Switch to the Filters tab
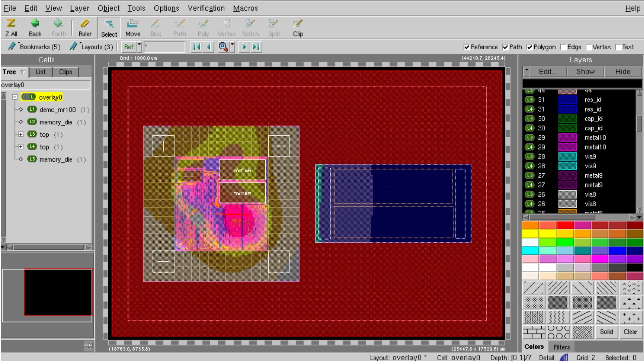 tap(561, 347)
